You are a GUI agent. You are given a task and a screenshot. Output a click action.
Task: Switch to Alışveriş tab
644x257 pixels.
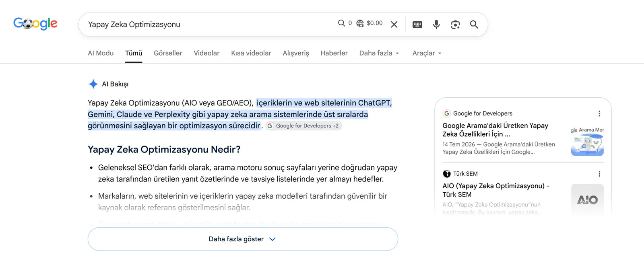pyautogui.click(x=296, y=53)
